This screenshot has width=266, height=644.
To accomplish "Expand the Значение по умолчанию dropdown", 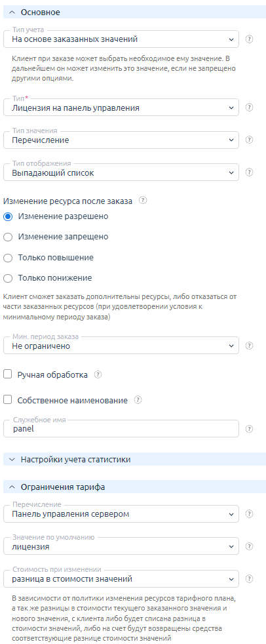I will [x=121, y=547].
